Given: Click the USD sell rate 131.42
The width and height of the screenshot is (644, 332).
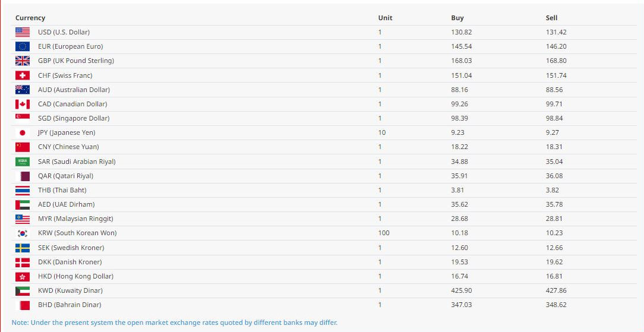Looking at the screenshot, I should [556, 32].
